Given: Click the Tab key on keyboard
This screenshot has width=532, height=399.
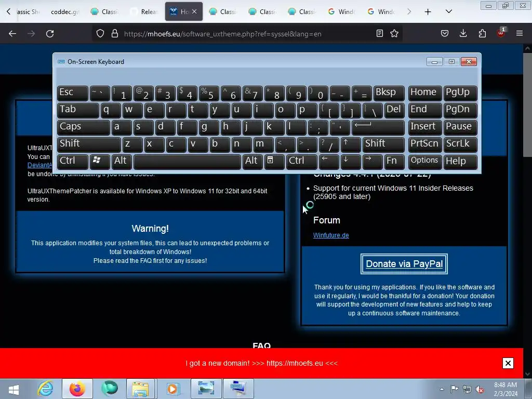Looking at the screenshot, I should pyautogui.click(x=78, y=110).
